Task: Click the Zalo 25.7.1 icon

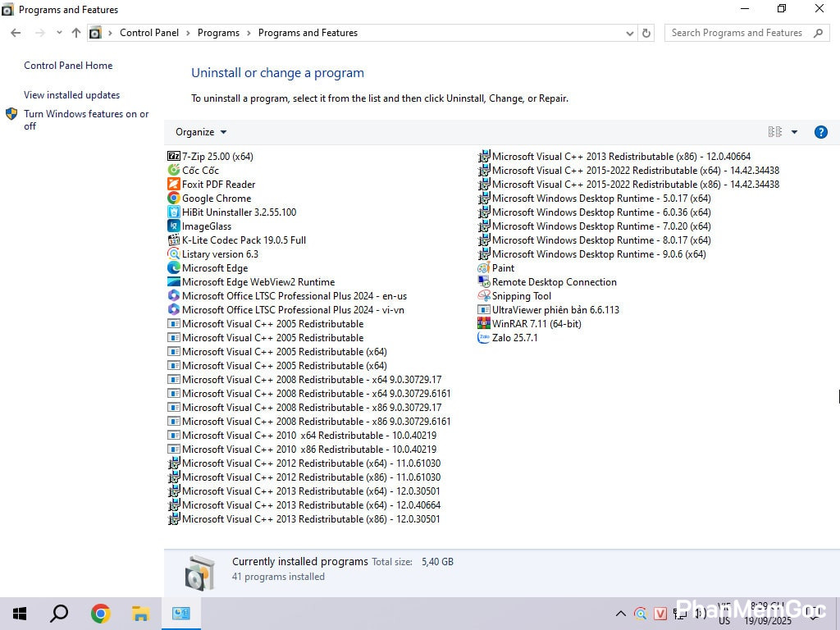Action: pos(484,338)
